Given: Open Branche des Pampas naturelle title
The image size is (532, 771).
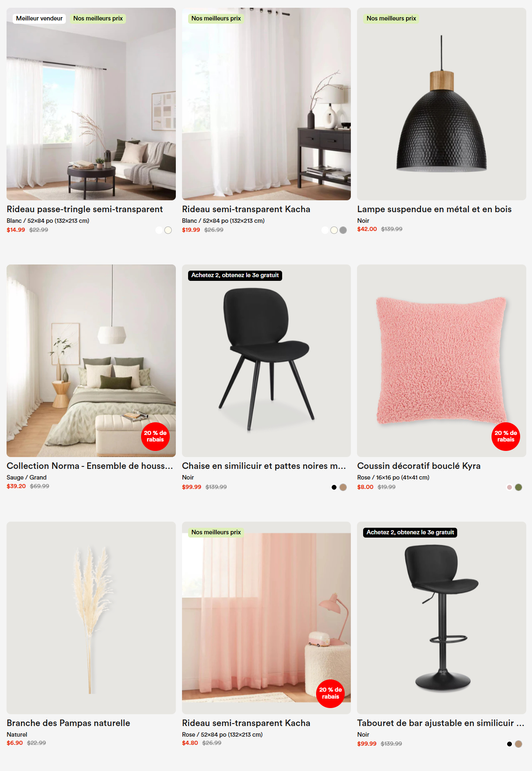Looking at the screenshot, I should point(68,723).
